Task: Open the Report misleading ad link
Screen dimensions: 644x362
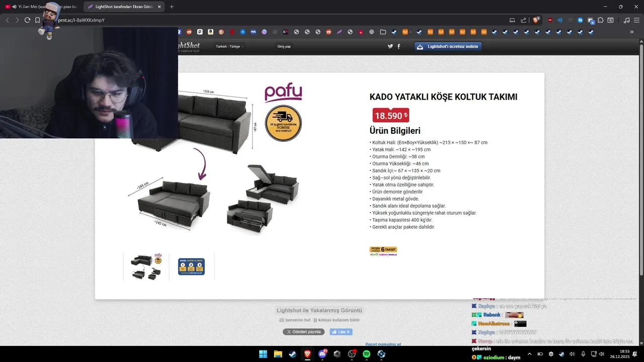Action: [x=383, y=344]
